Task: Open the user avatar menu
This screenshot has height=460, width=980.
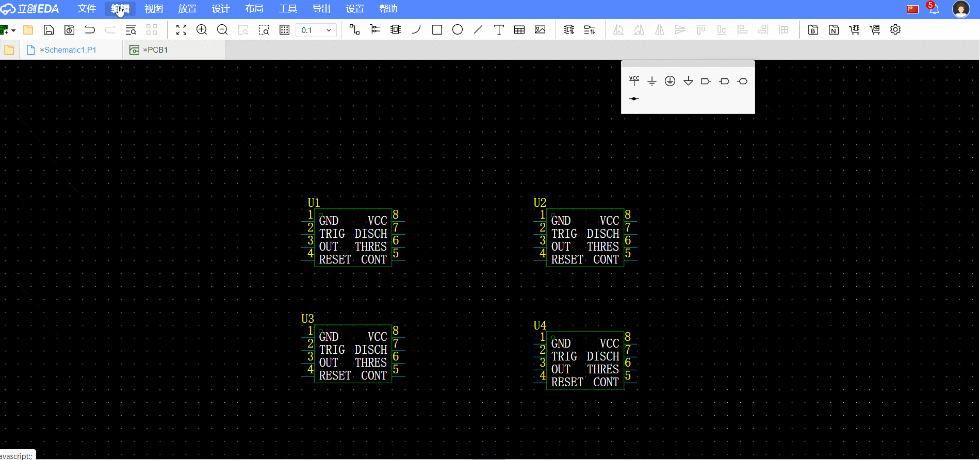Action: [961, 9]
